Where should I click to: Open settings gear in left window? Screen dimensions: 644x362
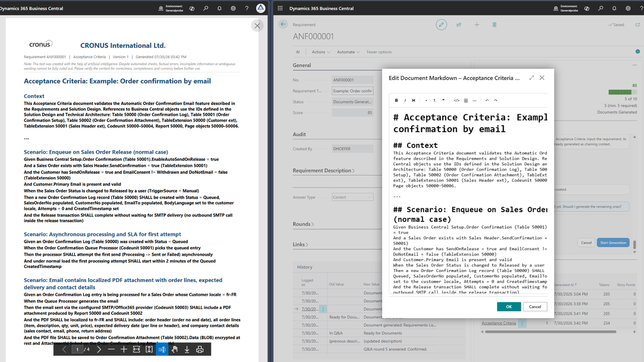tap(233, 8)
